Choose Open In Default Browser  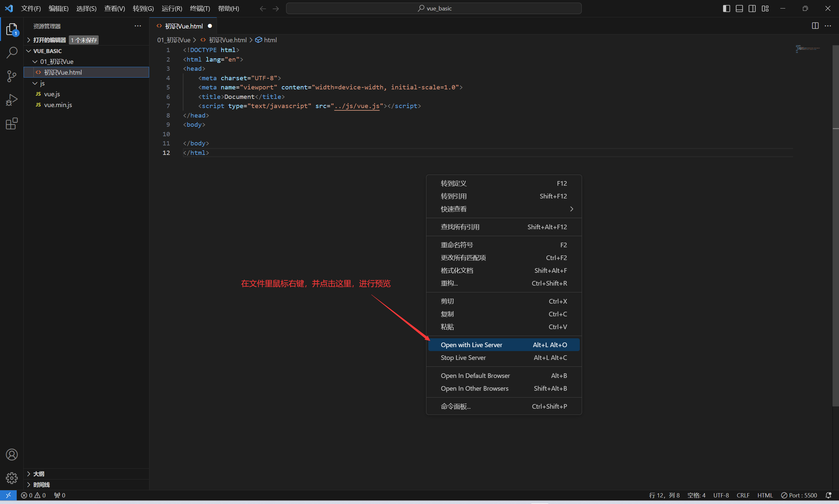pyautogui.click(x=504, y=376)
